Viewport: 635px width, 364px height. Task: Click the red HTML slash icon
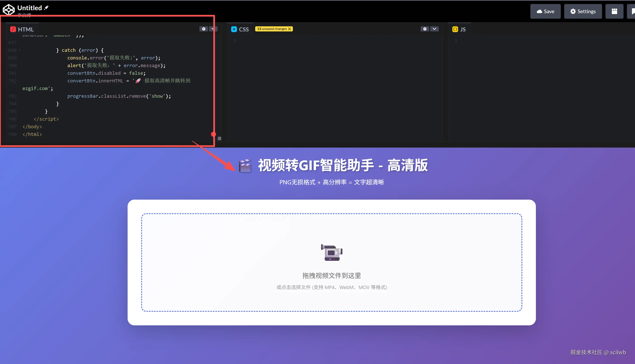click(13, 29)
